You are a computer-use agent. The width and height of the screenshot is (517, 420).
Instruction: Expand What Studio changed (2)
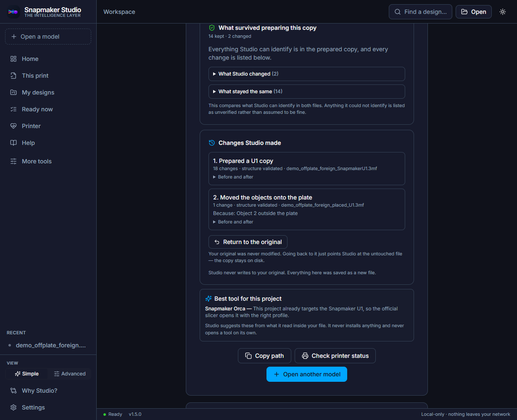(x=307, y=74)
